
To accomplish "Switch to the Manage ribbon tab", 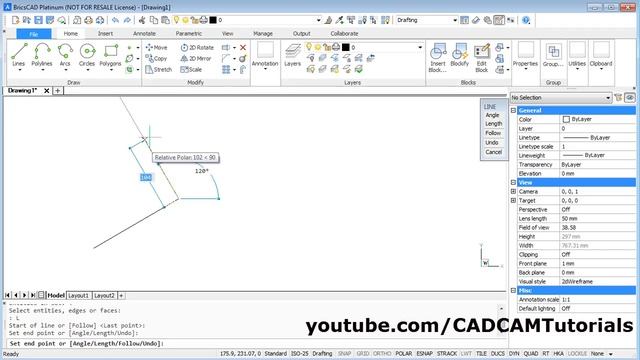I will (263, 33).
